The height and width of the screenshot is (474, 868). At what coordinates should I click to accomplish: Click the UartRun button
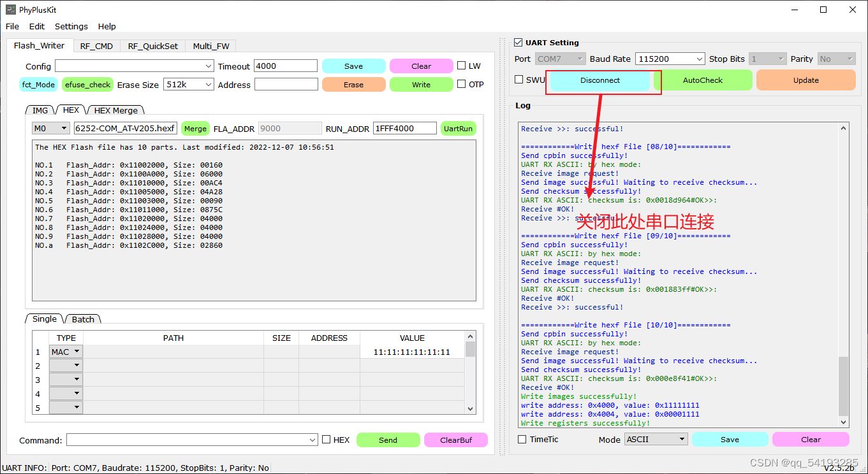click(459, 129)
